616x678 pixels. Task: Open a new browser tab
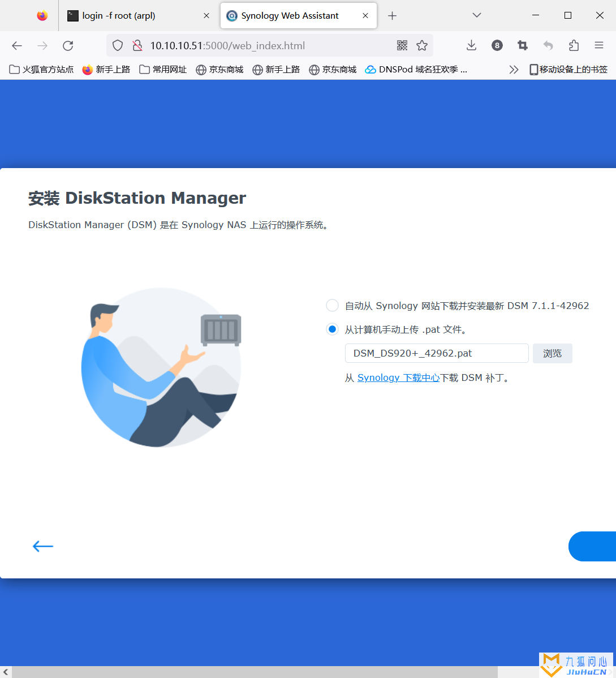[x=392, y=16]
